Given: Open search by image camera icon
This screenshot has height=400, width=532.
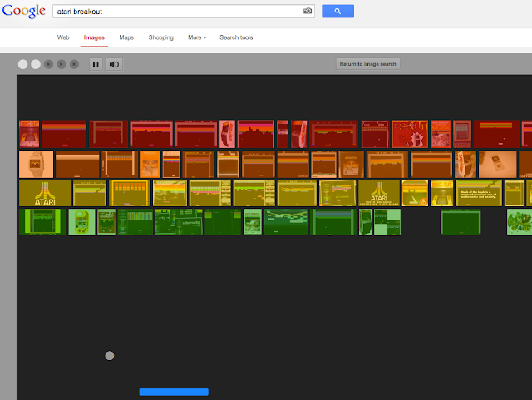Looking at the screenshot, I should (308, 11).
